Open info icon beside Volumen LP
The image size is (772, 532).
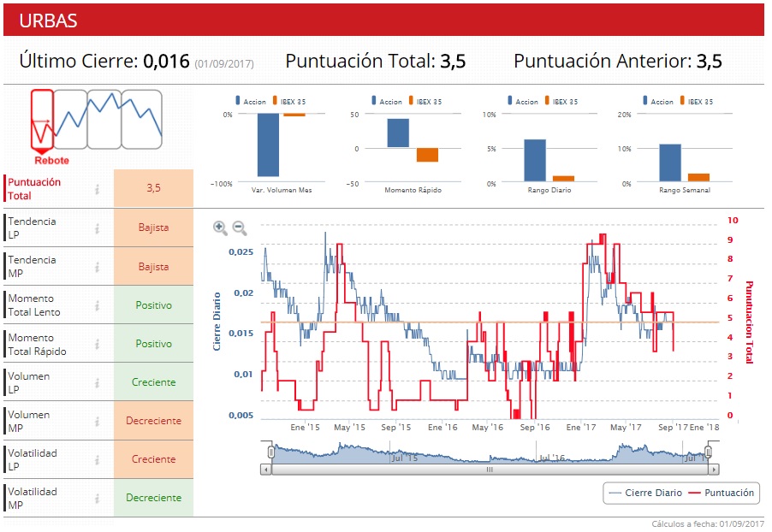[x=97, y=383]
